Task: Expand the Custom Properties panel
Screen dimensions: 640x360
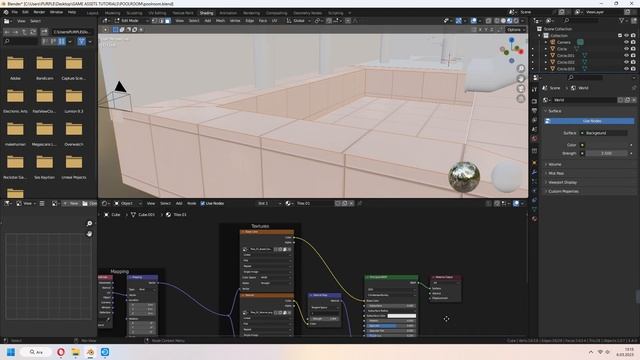Action: point(563,191)
